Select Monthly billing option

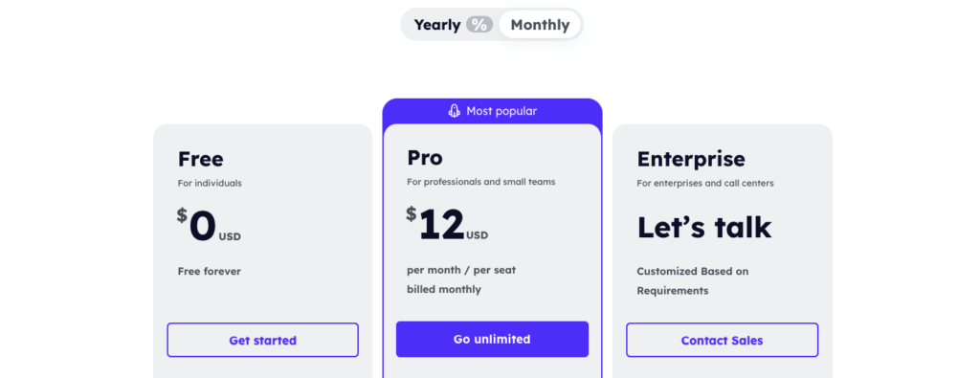click(540, 25)
